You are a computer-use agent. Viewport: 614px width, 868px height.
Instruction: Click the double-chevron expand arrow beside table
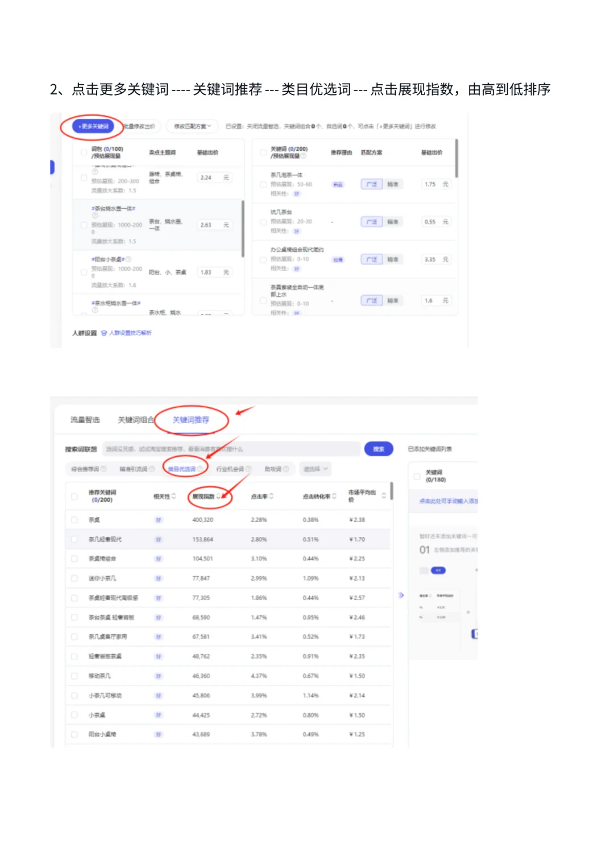[401, 595]
